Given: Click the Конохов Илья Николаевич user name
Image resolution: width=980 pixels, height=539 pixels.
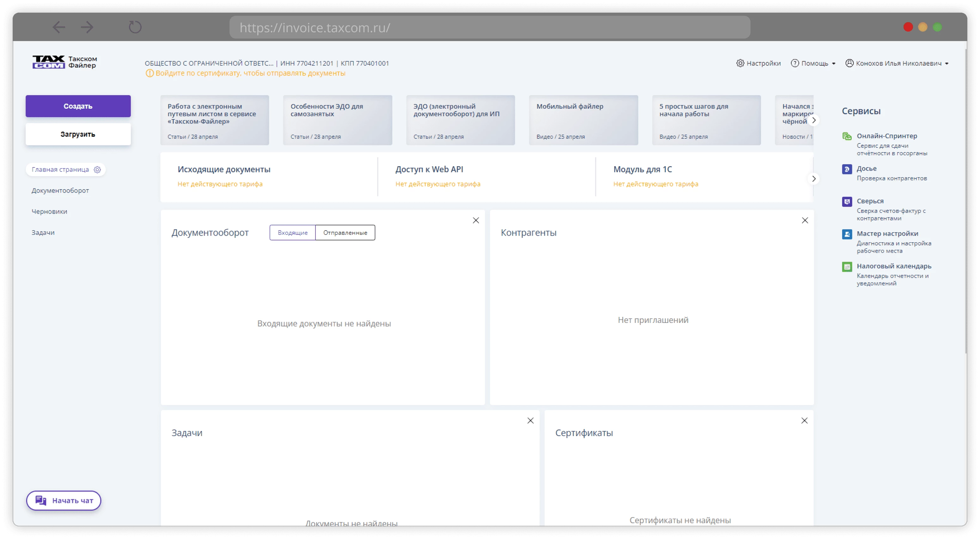Looking at the screenshot, I should (x=898, y=63).
